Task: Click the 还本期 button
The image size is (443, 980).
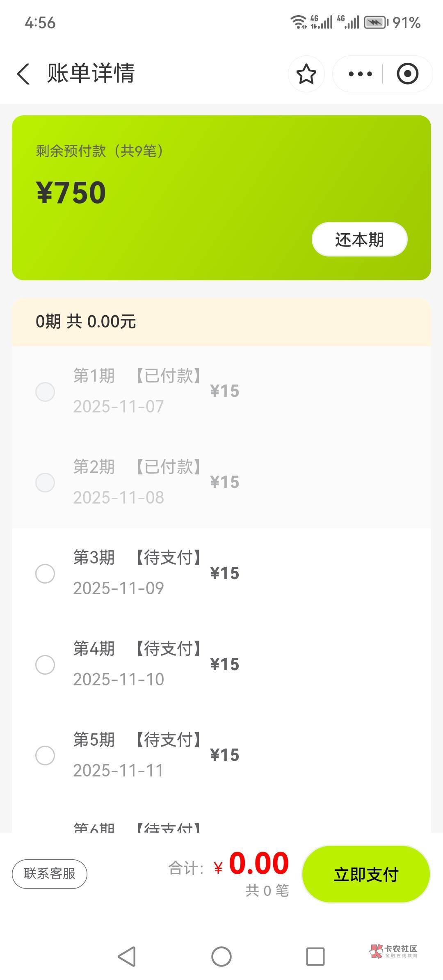Action: [x=359, y=240]
